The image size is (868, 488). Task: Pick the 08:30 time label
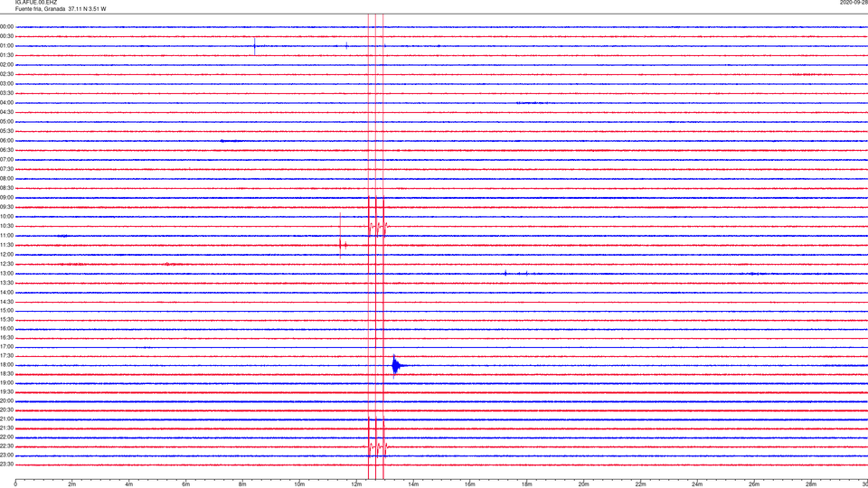tap(6, 188)
